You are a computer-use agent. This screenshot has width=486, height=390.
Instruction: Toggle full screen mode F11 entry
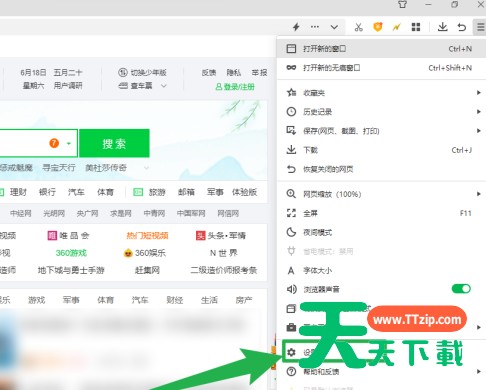pyautogui.click(x=381, y=213)
